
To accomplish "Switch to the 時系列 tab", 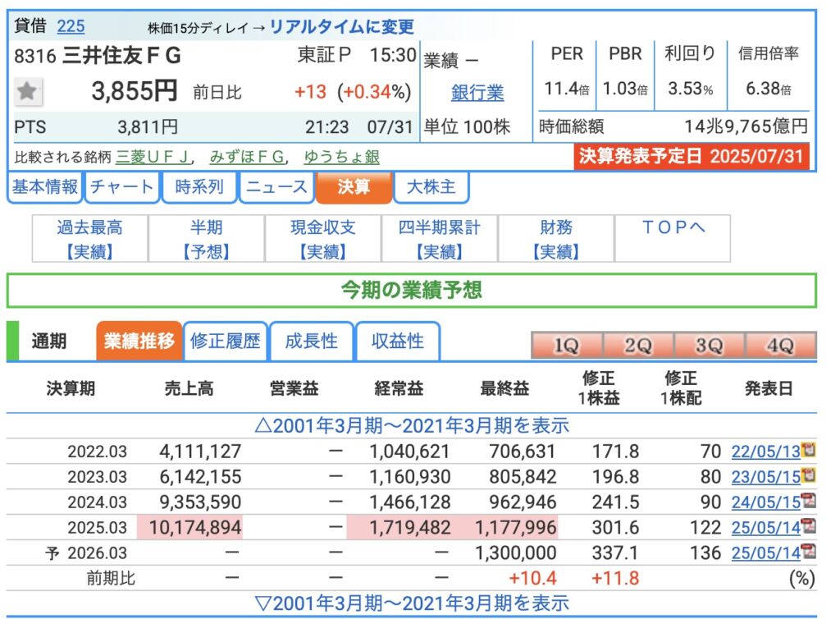I will (199, 187).
